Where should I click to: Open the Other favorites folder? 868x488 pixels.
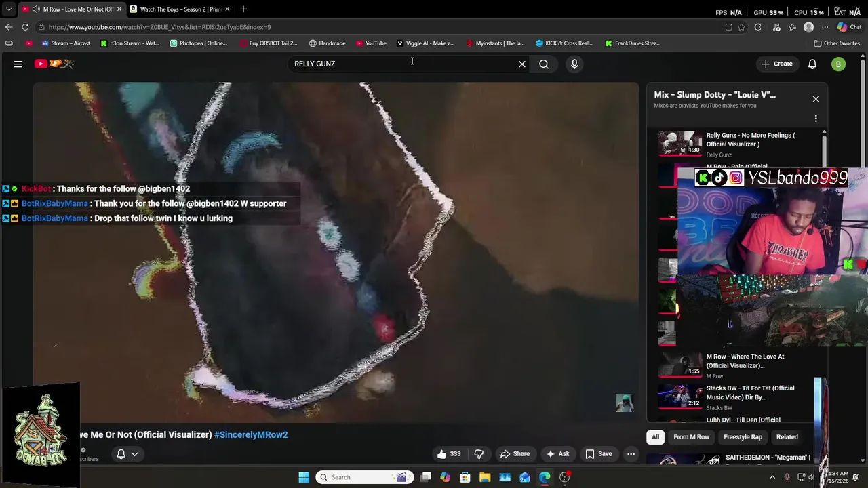coord(837,43)
